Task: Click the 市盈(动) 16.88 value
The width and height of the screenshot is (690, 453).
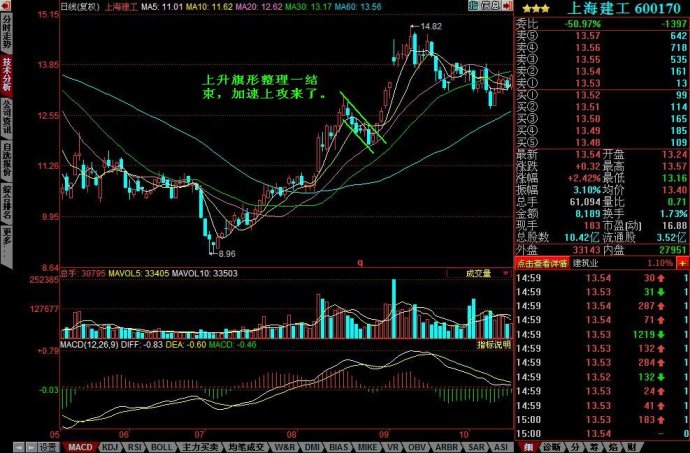Action: (675, 226)
